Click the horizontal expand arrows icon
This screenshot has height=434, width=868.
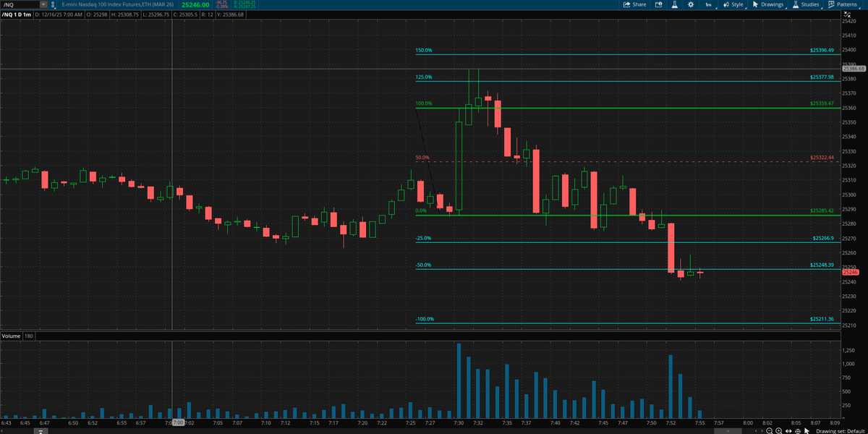788,431
